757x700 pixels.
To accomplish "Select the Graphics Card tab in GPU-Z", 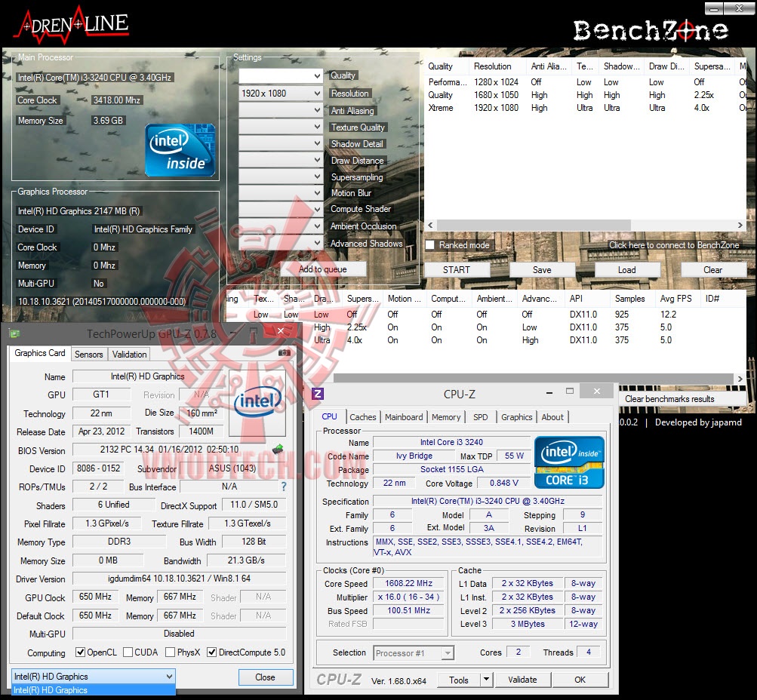I will 40,353.
